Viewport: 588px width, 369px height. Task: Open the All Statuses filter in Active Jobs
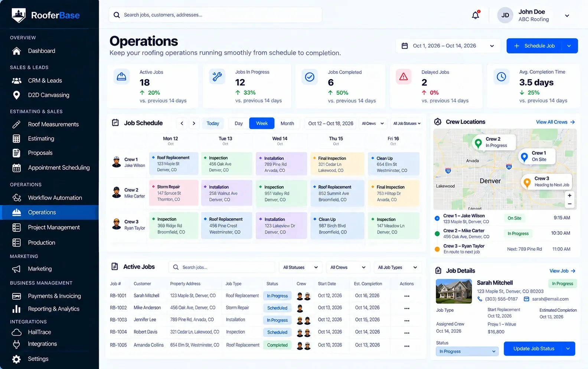coord(300,268)
